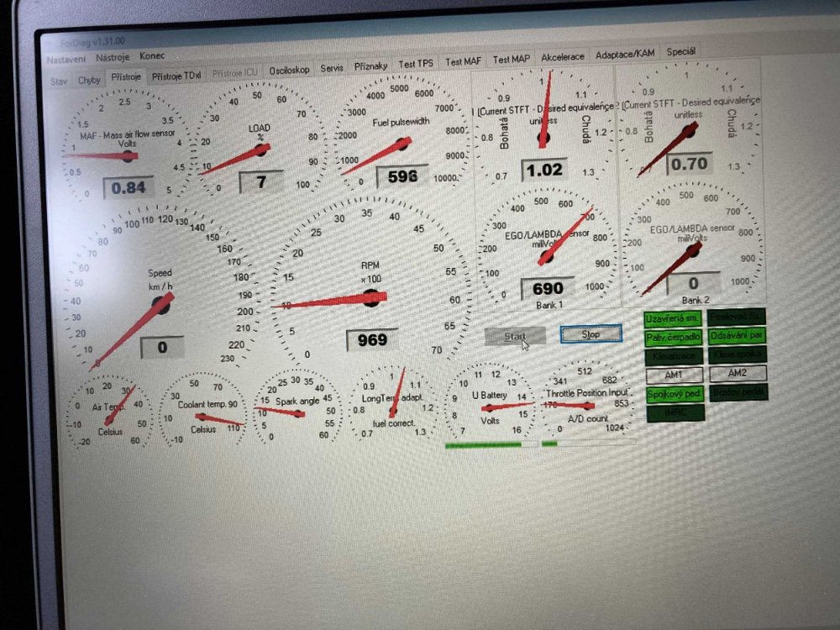
Task: Open the Nástroje menu
Action: 112,57
